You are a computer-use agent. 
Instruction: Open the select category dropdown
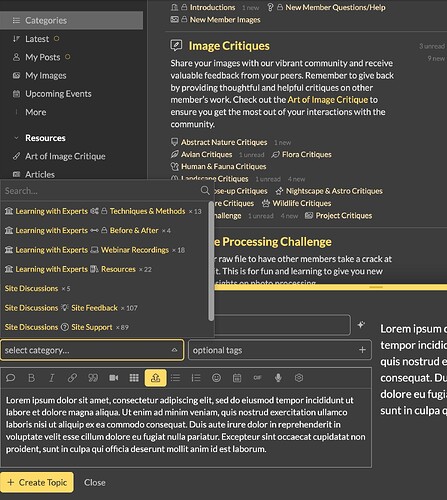point(92,350)
